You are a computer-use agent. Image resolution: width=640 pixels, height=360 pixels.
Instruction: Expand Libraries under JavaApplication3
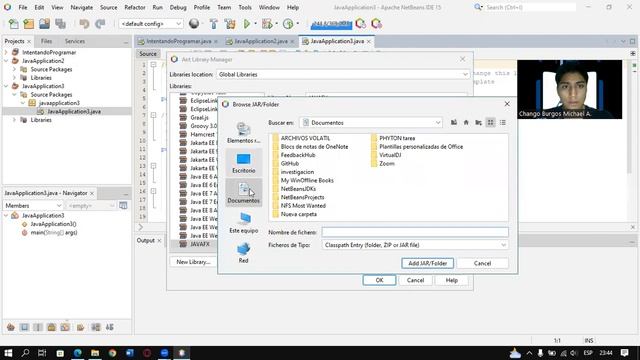pyautogui.click(x=14, y=120)
